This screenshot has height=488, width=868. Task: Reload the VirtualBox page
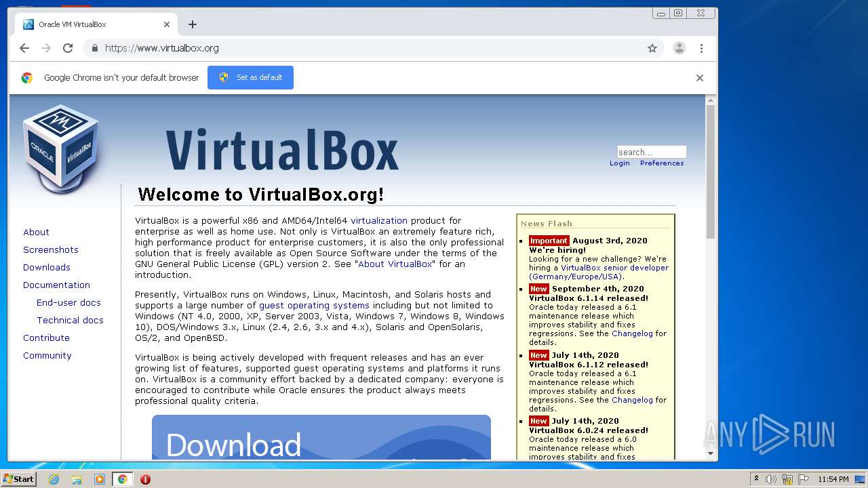click(x=68, y=48)
